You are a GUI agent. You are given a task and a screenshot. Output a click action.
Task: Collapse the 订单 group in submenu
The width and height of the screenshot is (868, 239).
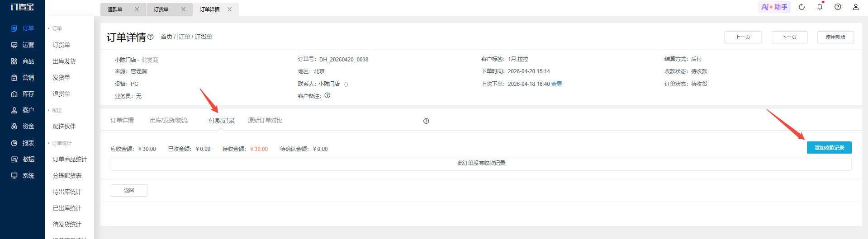tap(55, 28)
